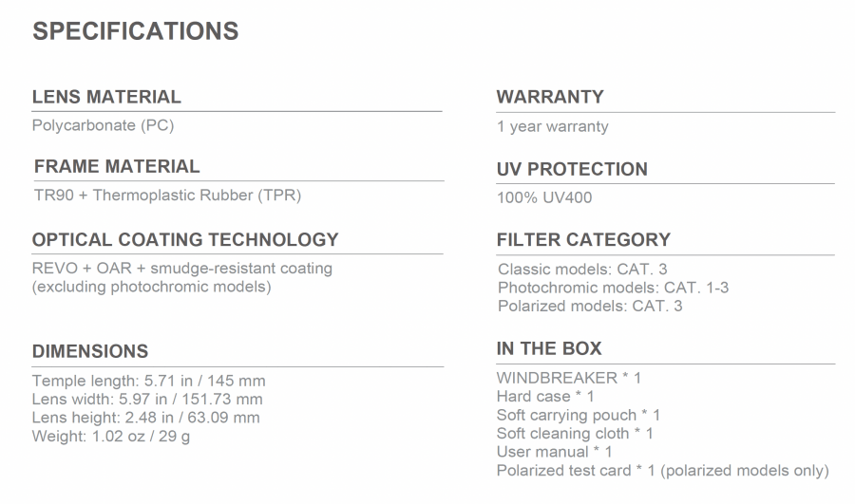This screenshot has width=855, height=504.
Task: Click the Polarized test card line
Action: [x=662, y=471]
